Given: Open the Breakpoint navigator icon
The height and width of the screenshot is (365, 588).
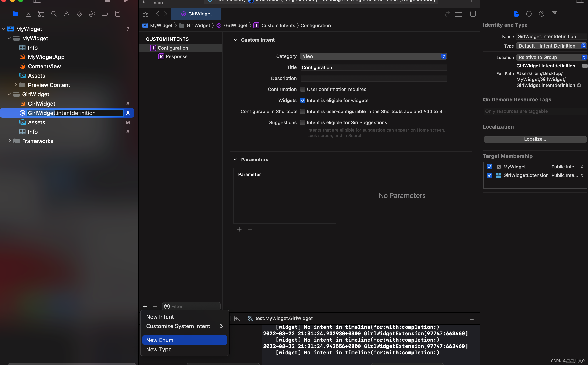Looking at the screenshot, I should click(x=105, y=14).
